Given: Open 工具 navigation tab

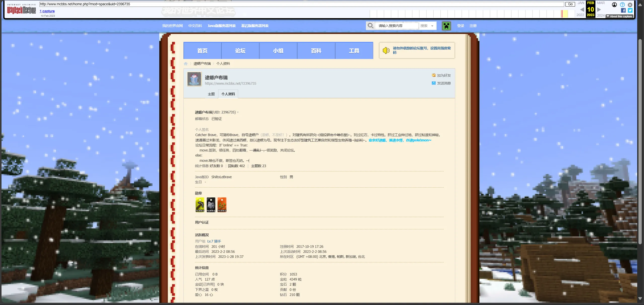Looking at the screenshot, I should (354, 51).
